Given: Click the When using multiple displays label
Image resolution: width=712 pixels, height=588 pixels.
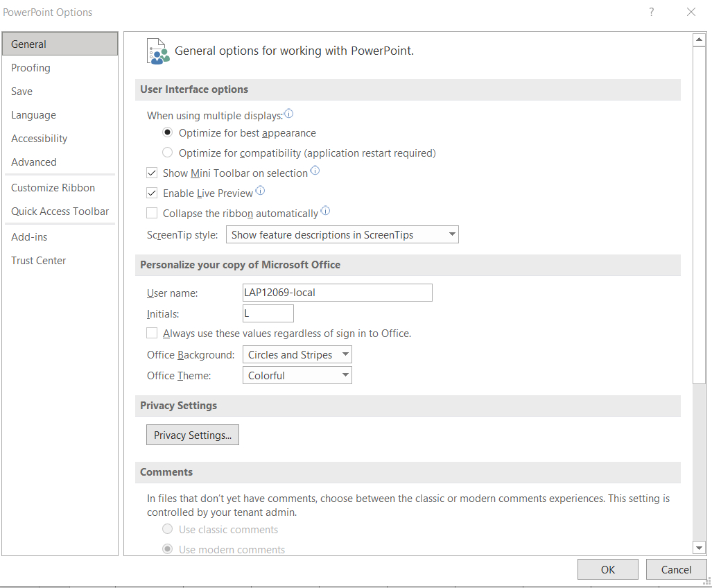Looking at the screenshot, I should (x=215, y=115).
